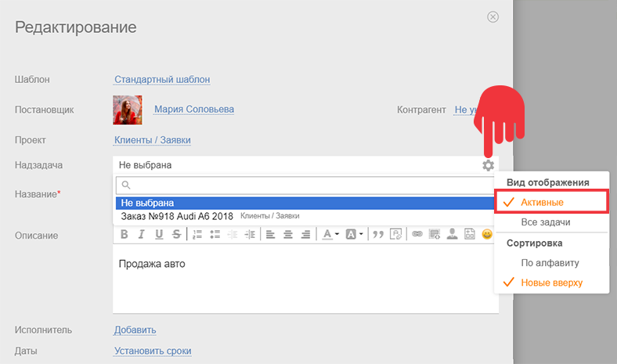Toggle underline formatting in description toolbar
The width and height of the screenshot is (617, 364).
[x=159, y=235]
